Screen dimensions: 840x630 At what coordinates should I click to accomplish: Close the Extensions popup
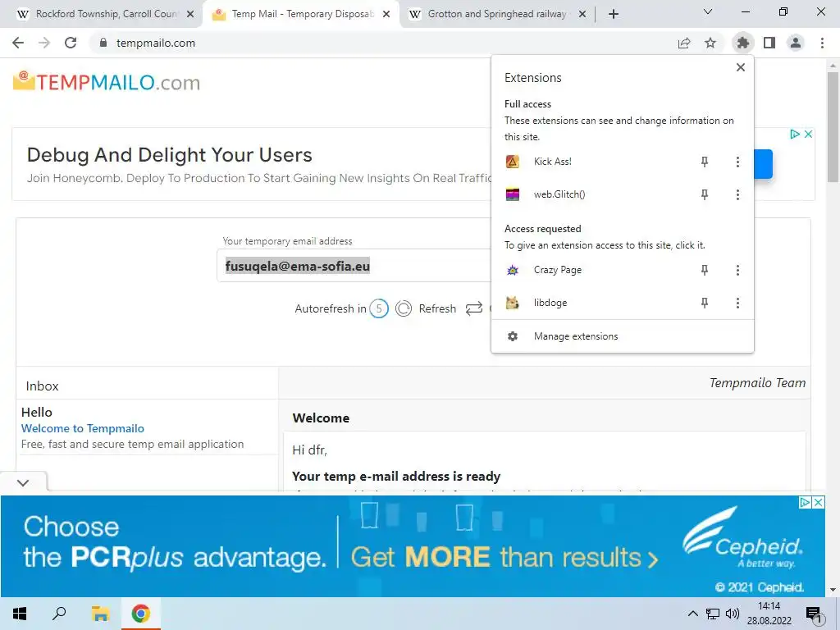point(741,67)
